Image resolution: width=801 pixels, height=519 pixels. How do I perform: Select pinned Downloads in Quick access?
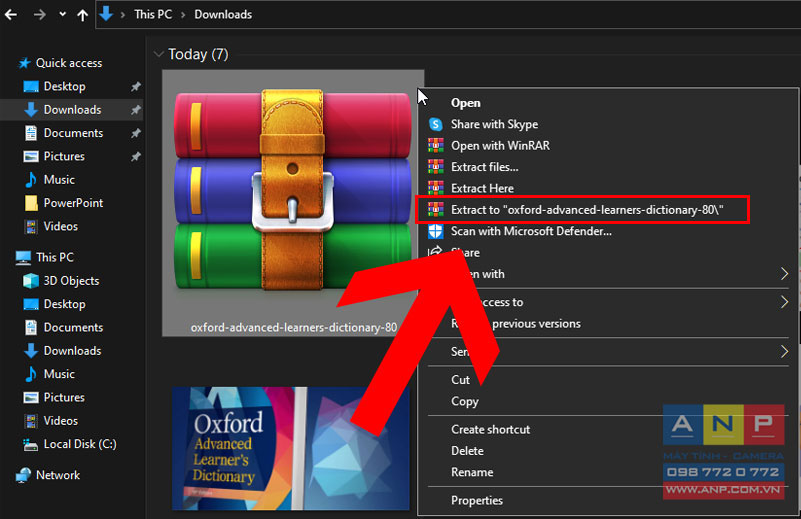[72, 110]
